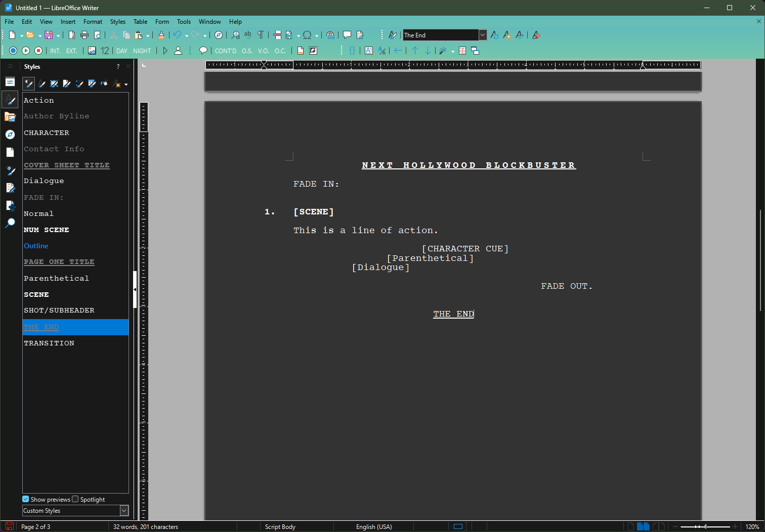Click the blue up arrow icon

click(415, 51)
